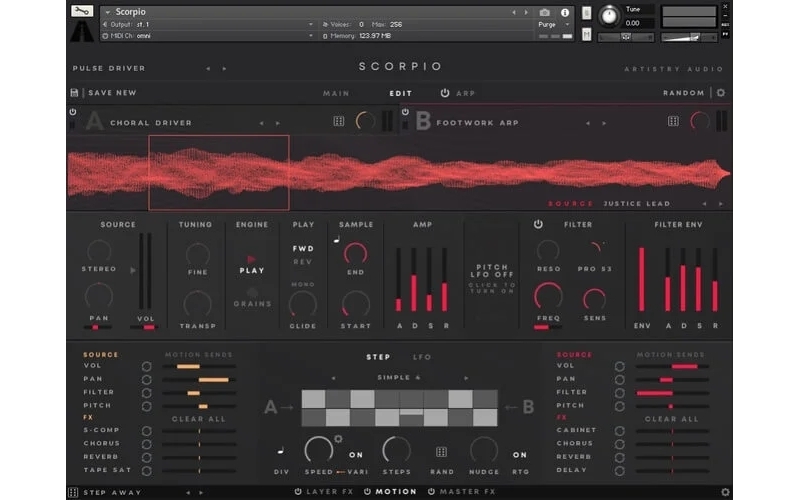Open the Output st.1 dropdown
Viewport: 800px width, 500px height.
click(x=311, y=24)
